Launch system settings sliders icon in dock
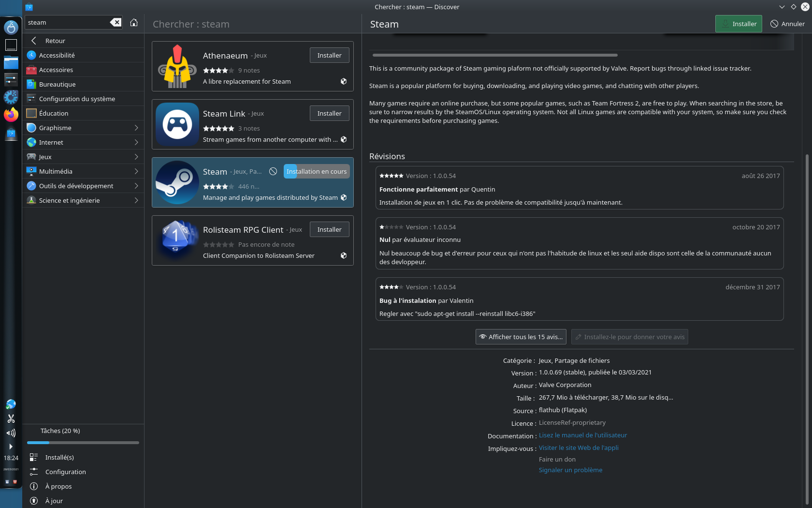The height and width of the screenshot is (508, 812). coord(11,79)
